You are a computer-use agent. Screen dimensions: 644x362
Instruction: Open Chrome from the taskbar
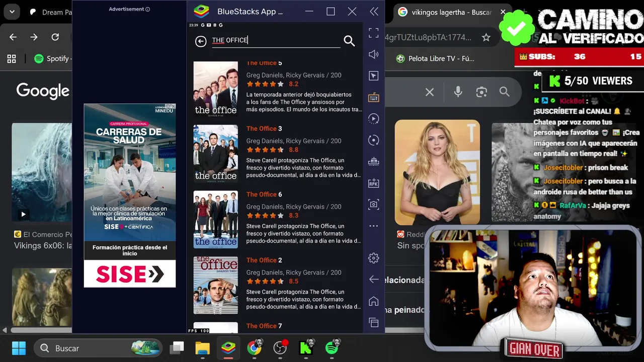pyautogui.click(x=254, y=348)
